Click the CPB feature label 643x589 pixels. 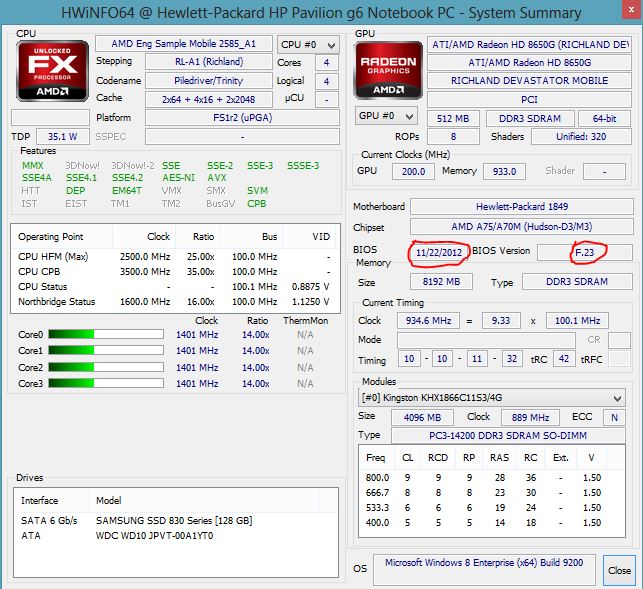pyautogui.click(x=257, y=203)
